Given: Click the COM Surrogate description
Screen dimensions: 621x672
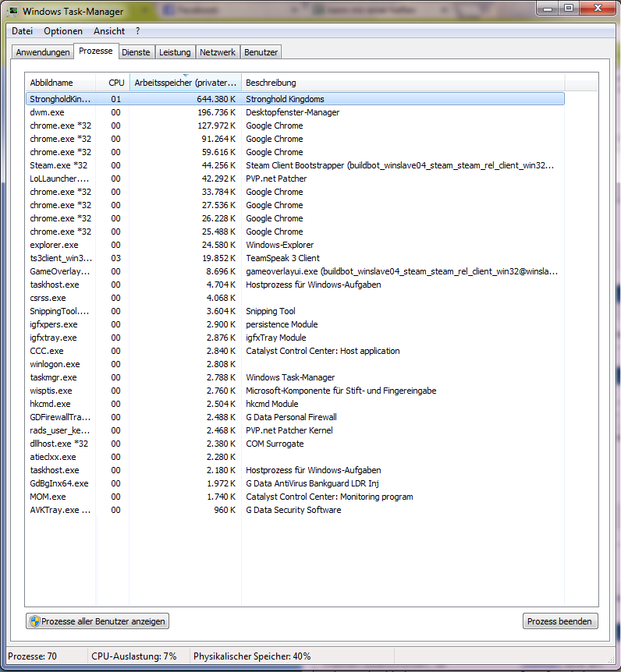Looking at the screenshot, I should click(275, 444).
